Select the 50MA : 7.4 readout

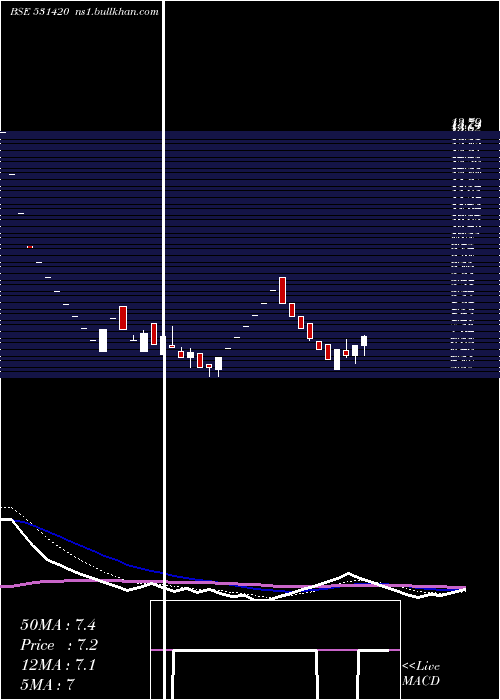coord(58,625)
